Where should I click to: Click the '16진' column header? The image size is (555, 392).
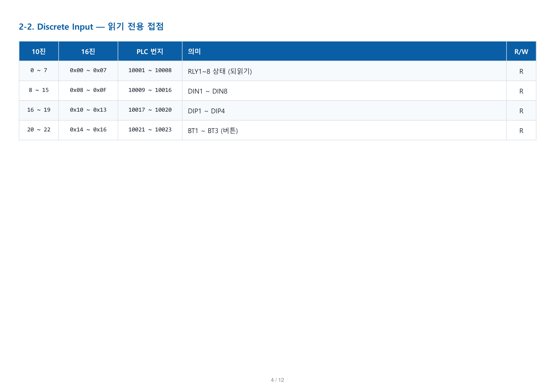pyautogui.click(x=88, y=51)
